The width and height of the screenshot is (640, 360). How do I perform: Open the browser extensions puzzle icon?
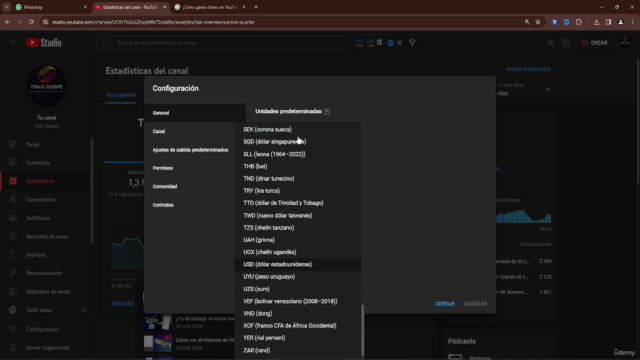coord(579,22)
